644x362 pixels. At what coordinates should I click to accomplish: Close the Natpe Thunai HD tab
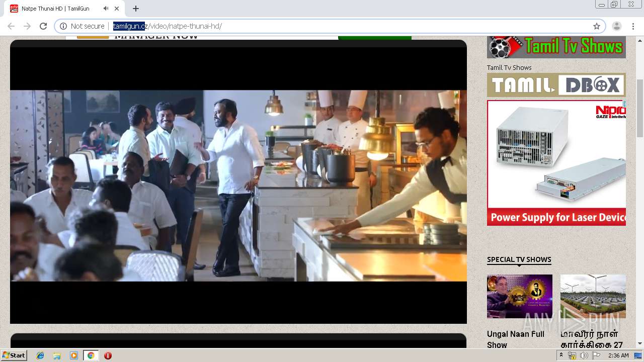pyautogui.click(x=118, y=9)
